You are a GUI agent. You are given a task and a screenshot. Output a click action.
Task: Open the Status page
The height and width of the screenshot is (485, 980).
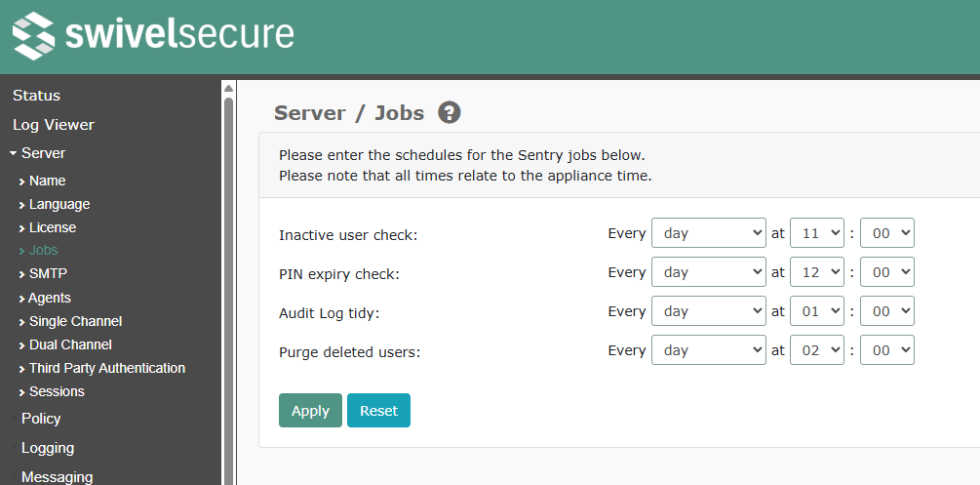click(x=36, y=96)
